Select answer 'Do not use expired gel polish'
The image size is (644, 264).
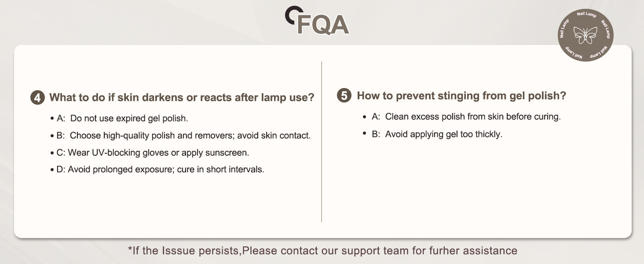click(x=129, y=118)
